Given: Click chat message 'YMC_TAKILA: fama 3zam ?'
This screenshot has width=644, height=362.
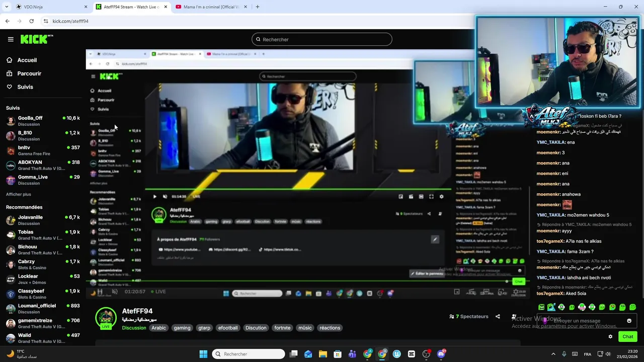Looking at the screenshot, I should point(565,251).
